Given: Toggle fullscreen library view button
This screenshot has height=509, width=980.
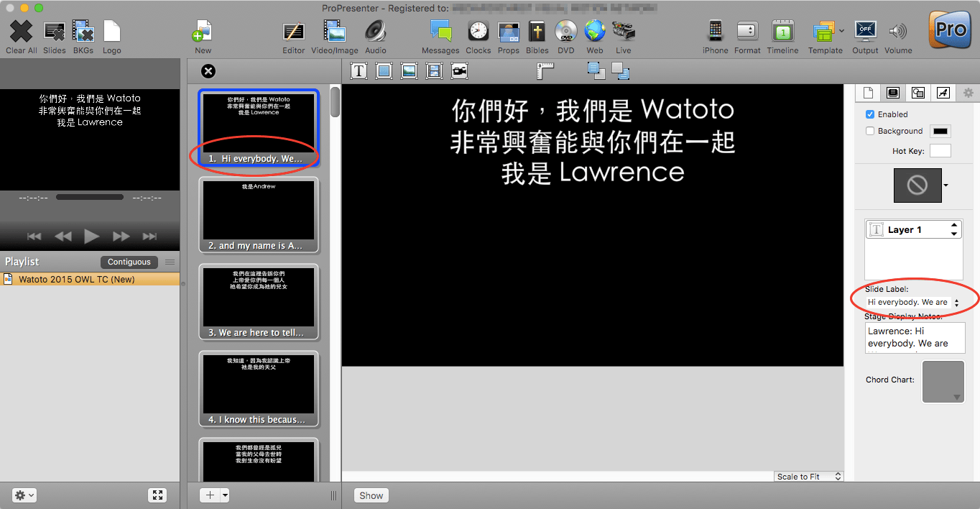Looking at the screenshot, I should [157, 495].
